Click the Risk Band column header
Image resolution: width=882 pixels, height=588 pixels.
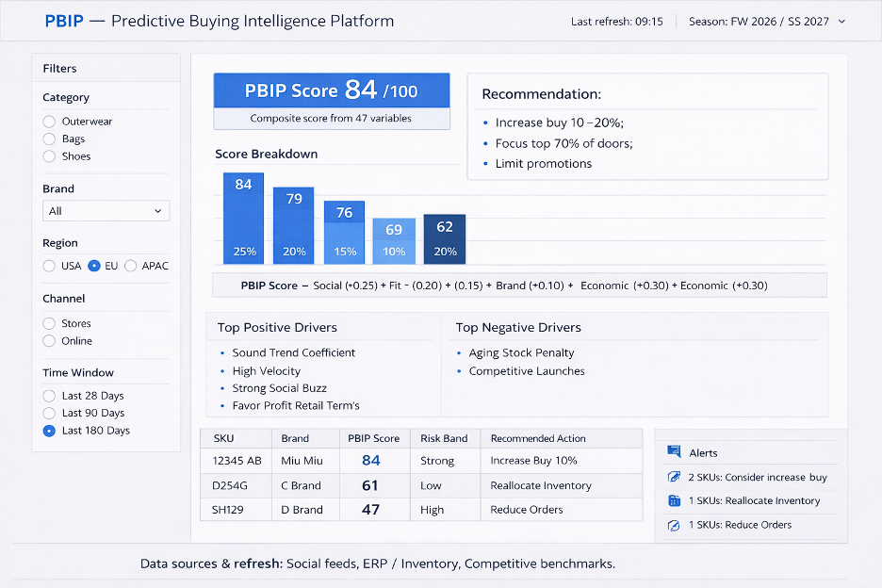[444, 438]
